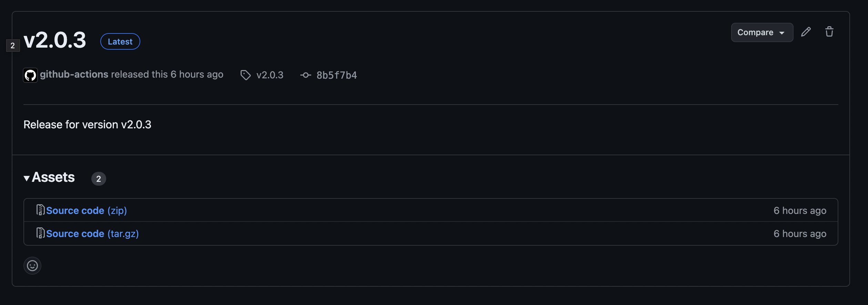Download Source code (tar.gz)
Image resolution: width=868 pixels, height=305 pixels.
(x=92, y=234)
